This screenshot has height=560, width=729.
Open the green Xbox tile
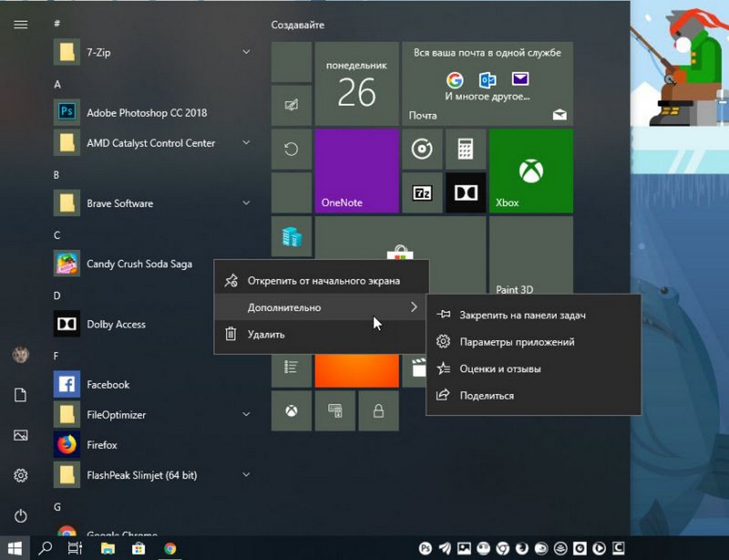point(531,171)
